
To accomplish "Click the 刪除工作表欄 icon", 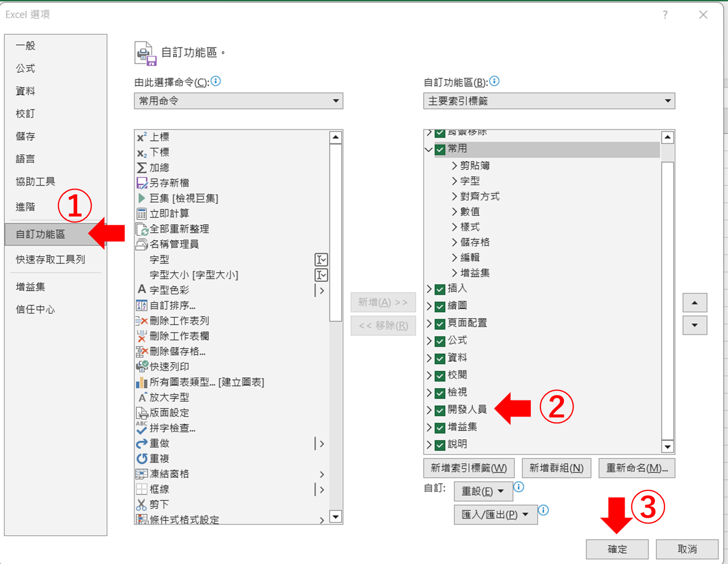I will [142, 336].
